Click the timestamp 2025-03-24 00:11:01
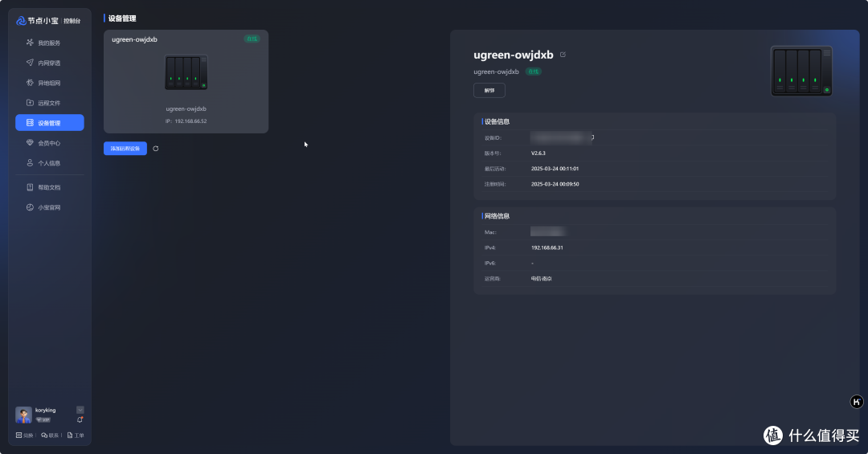 [x=555, y=168]
